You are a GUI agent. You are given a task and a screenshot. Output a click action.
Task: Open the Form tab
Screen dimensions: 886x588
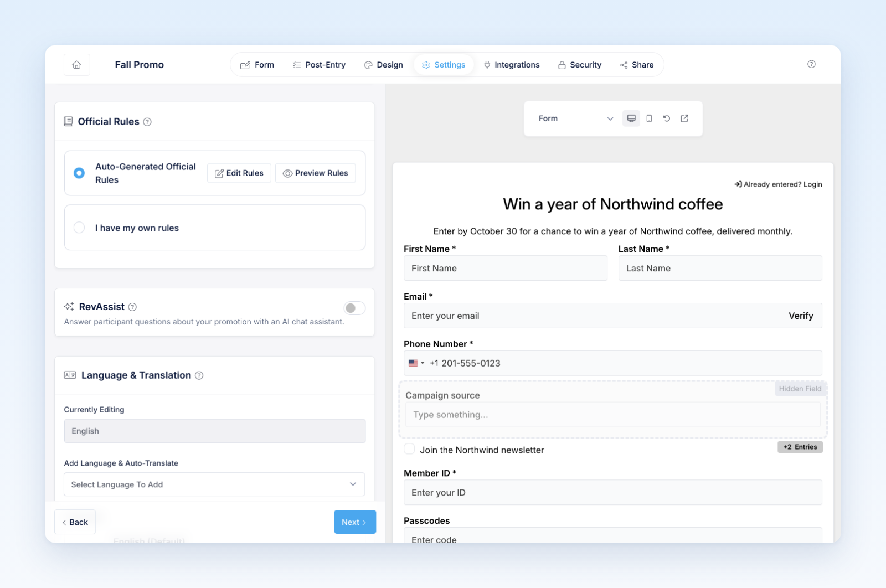[257, 65]
